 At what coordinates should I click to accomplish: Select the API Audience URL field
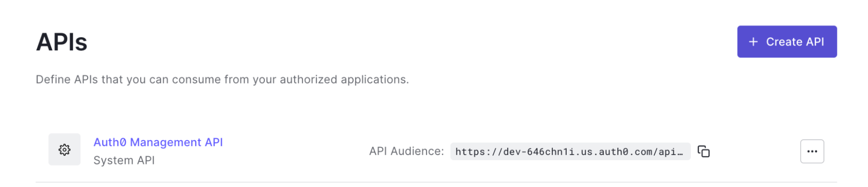click(570, 151)
